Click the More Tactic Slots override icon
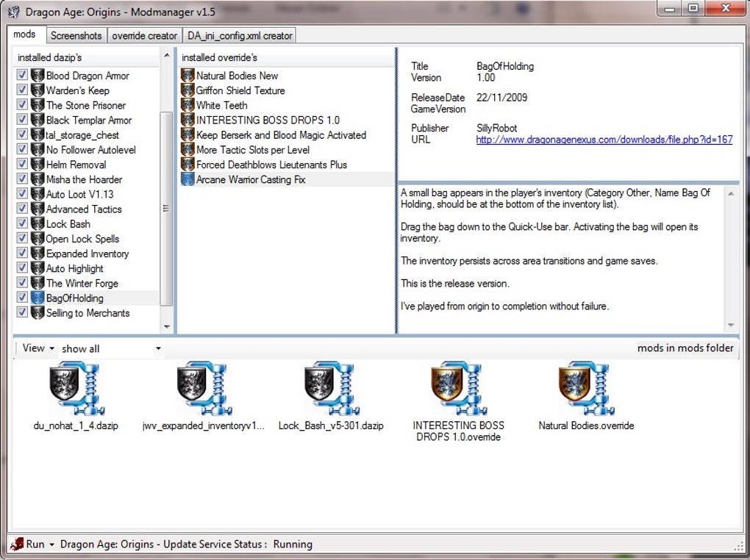750x560 pixels. click(x=188, y=149)
